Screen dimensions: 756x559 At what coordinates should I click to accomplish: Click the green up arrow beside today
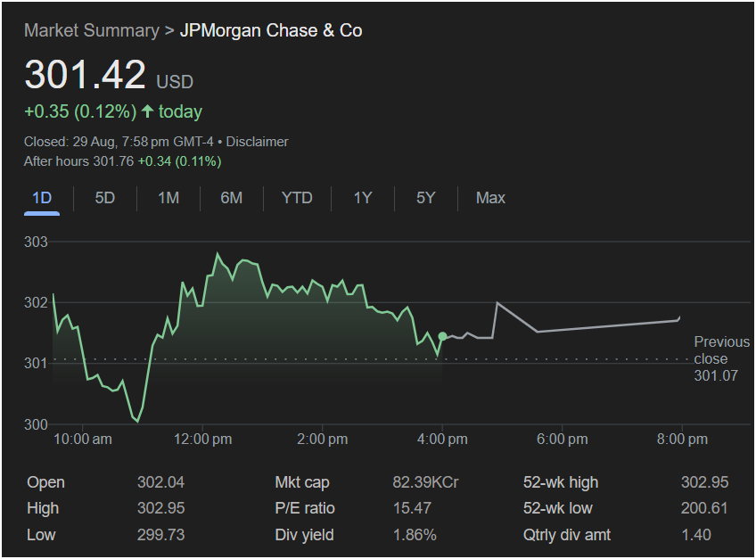[x=147, y=111]
